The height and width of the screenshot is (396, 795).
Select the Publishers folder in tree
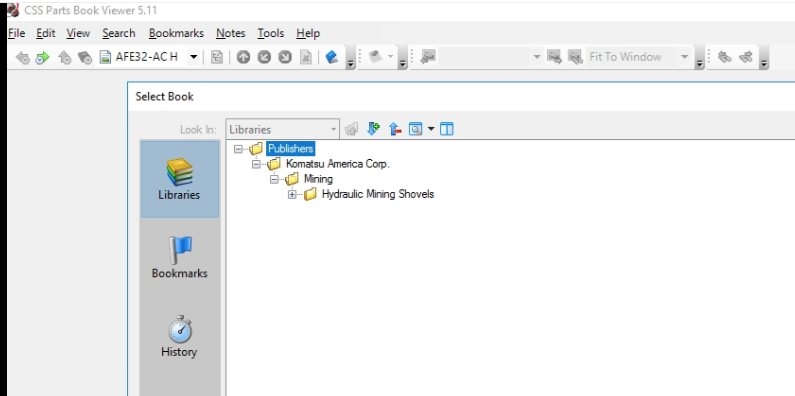pyautogui.click(x=291, y=149)
